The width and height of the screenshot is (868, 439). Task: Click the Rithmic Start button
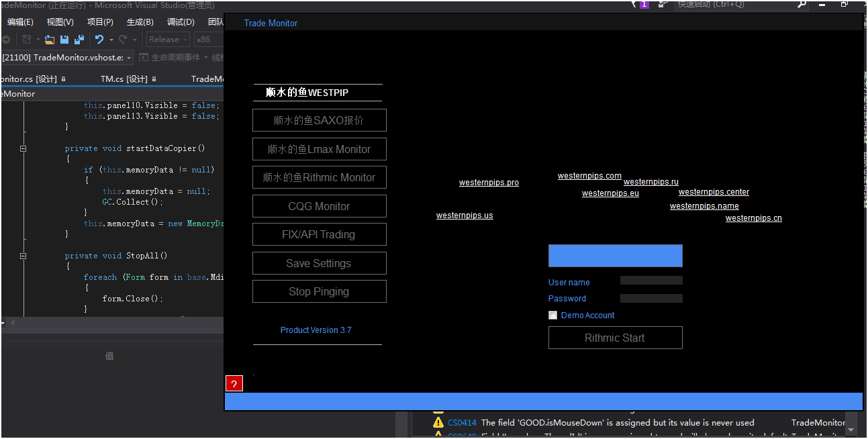(x=615, y=338)
